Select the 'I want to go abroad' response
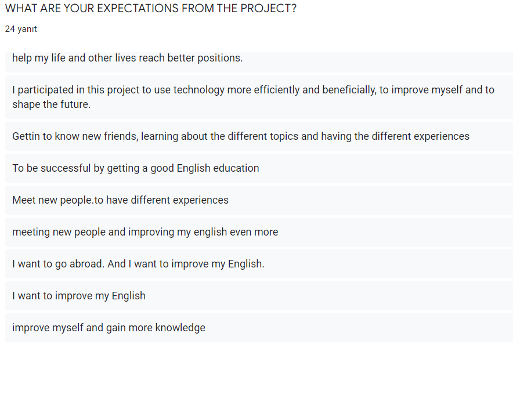The image size is (513, 420). pyautogui.click(x=138, y=264)
